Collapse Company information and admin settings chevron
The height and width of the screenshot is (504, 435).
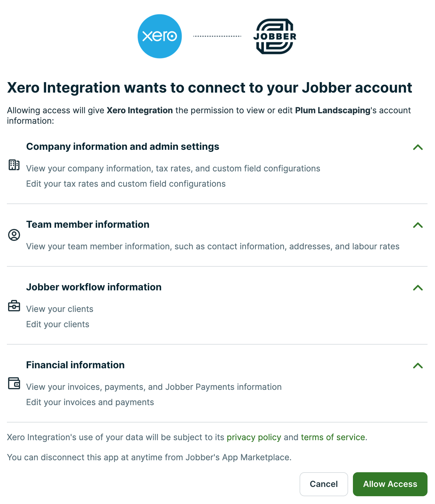click(418, 147)
